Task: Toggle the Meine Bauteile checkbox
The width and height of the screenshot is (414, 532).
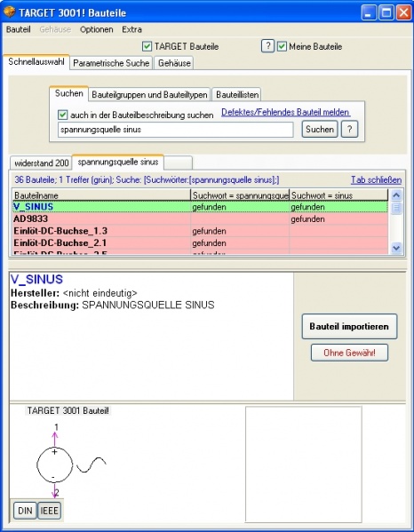Action: coord(282,46)
